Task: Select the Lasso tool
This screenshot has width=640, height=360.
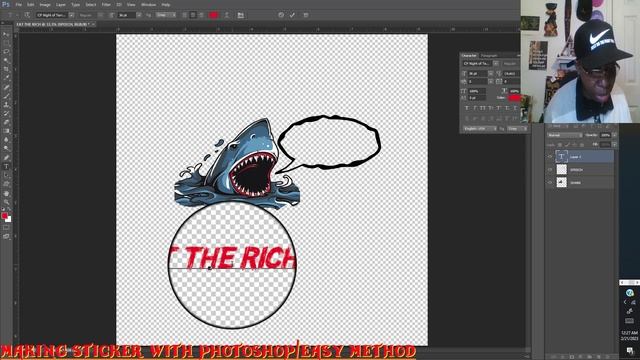Action: [6, 52]
